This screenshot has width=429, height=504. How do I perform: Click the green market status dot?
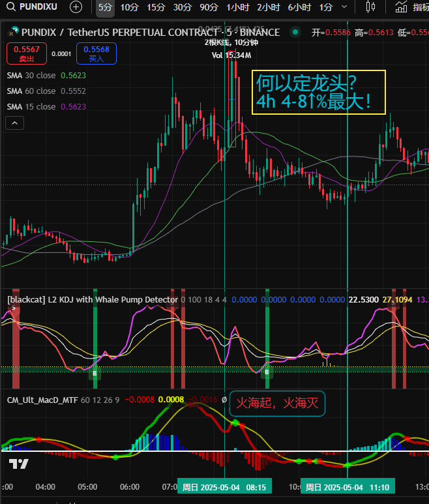point(295,32)
